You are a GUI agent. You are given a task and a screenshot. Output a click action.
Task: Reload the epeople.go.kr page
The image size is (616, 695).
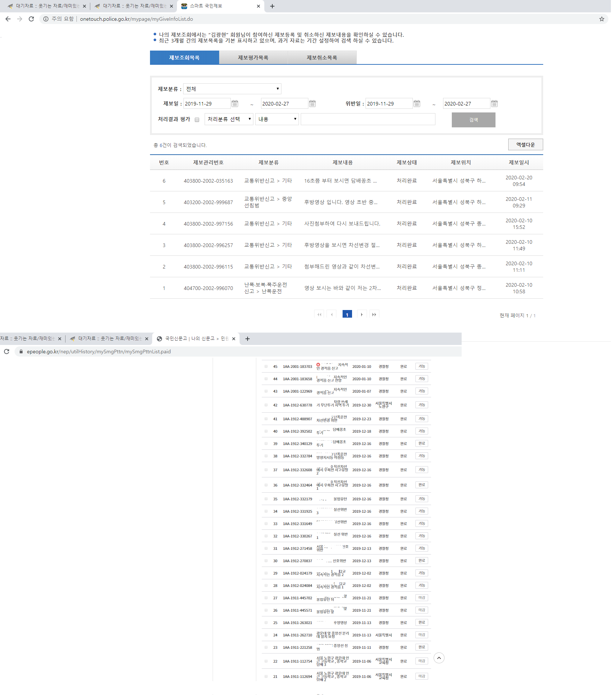pos(7,352)
